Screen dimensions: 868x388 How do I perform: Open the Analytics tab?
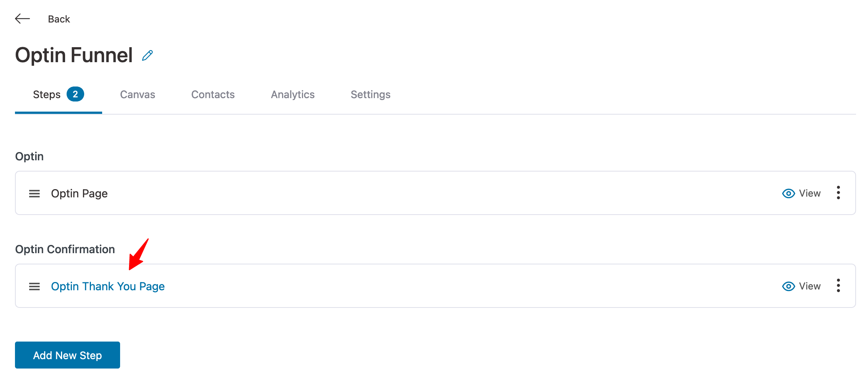click(293, 94)
